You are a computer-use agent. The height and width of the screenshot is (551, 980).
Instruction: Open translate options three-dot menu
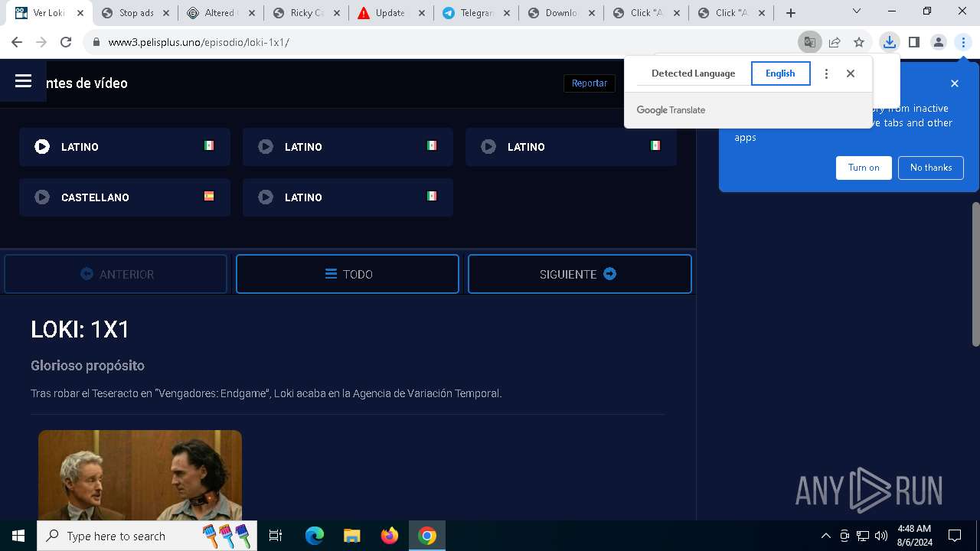point(826,73)
